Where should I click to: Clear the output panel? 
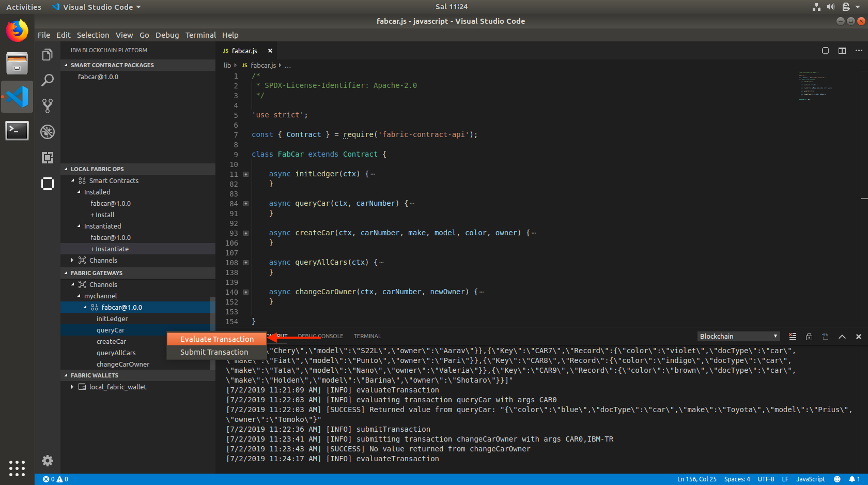[x=793, y=337]
